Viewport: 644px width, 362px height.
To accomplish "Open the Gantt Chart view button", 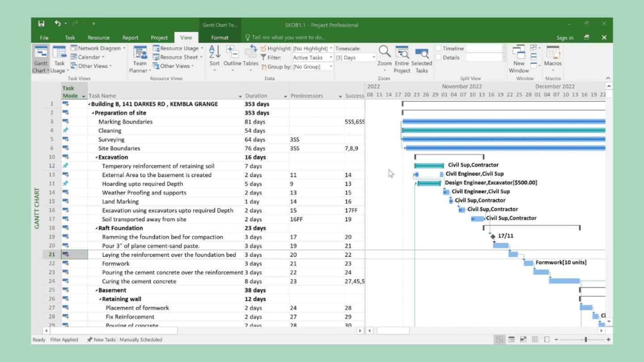I will tap(41, 59).
